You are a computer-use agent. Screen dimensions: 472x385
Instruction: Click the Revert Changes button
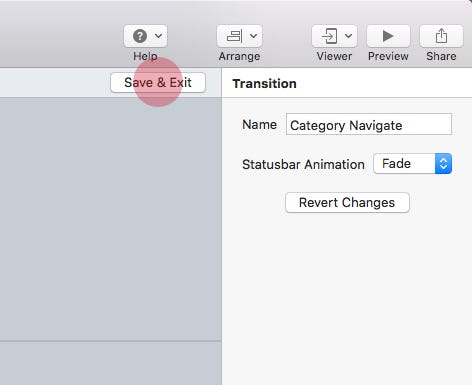(347, 203)
